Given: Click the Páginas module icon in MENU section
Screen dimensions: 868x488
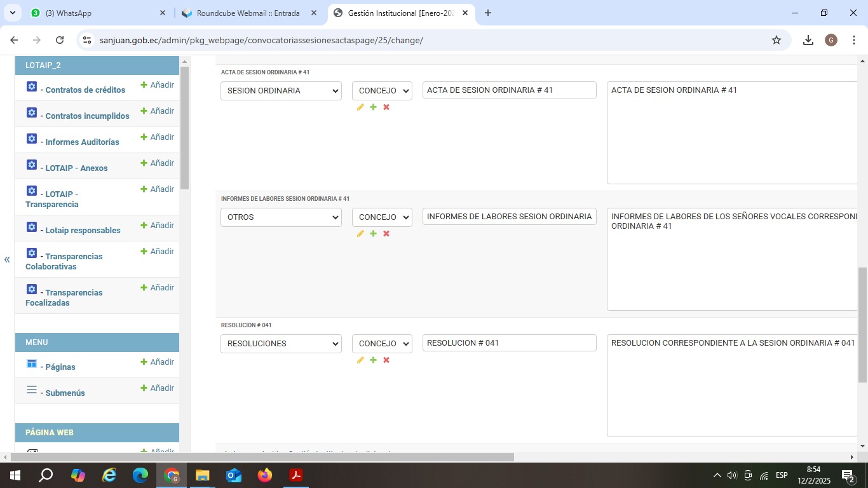Looking at the screenshot, I should 32,363.
